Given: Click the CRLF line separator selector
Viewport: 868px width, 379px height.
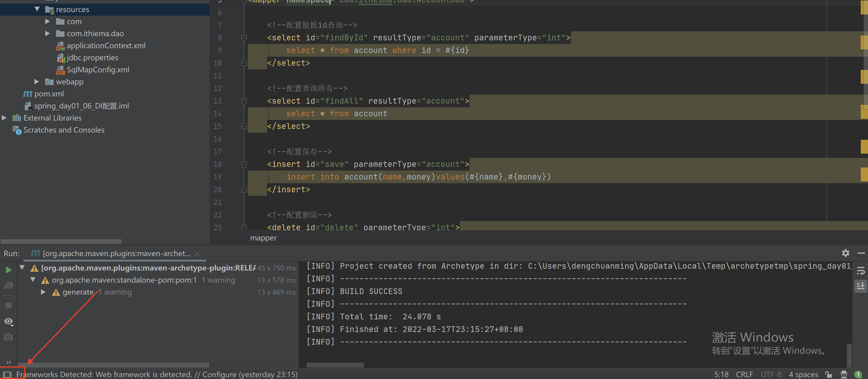Looking at the screenshot, I should [744, 374].
